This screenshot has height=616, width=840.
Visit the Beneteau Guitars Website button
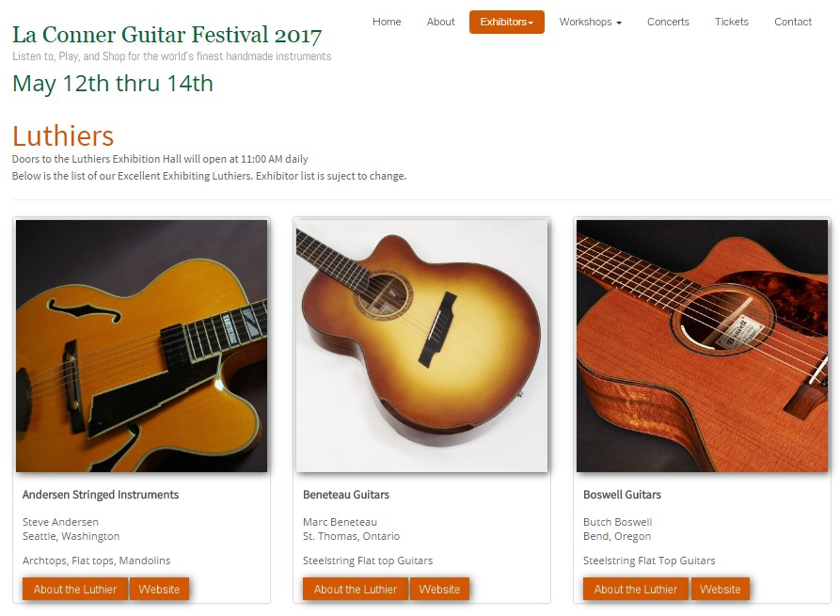(x=439, y=590)
